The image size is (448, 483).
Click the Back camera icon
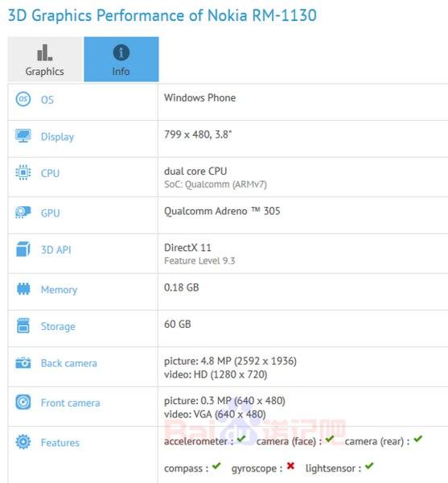[23, 362]
